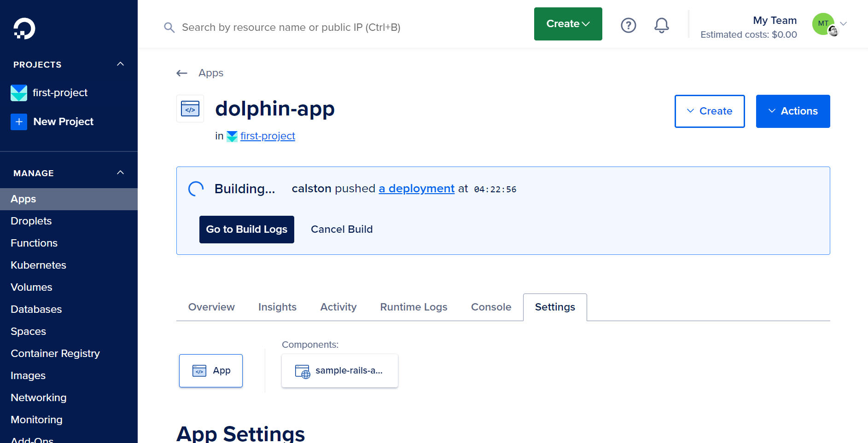Click Cancel Build
Image resolution: width=868 pixels, height=443 pixels.
pyautogui.click(x=342, y=230)
